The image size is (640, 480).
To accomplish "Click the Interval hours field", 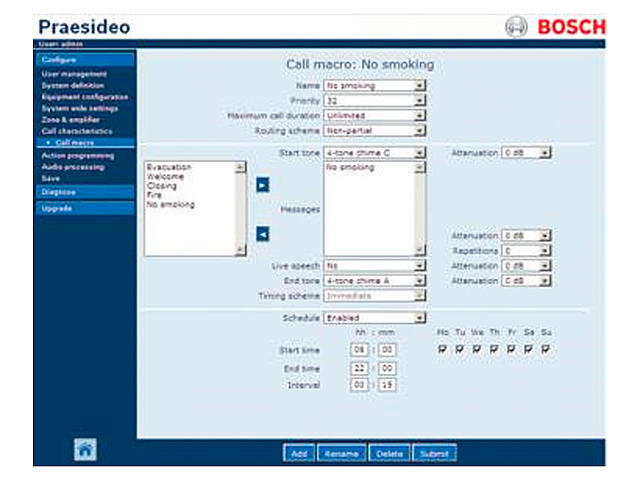I will [x=359, y=385].
